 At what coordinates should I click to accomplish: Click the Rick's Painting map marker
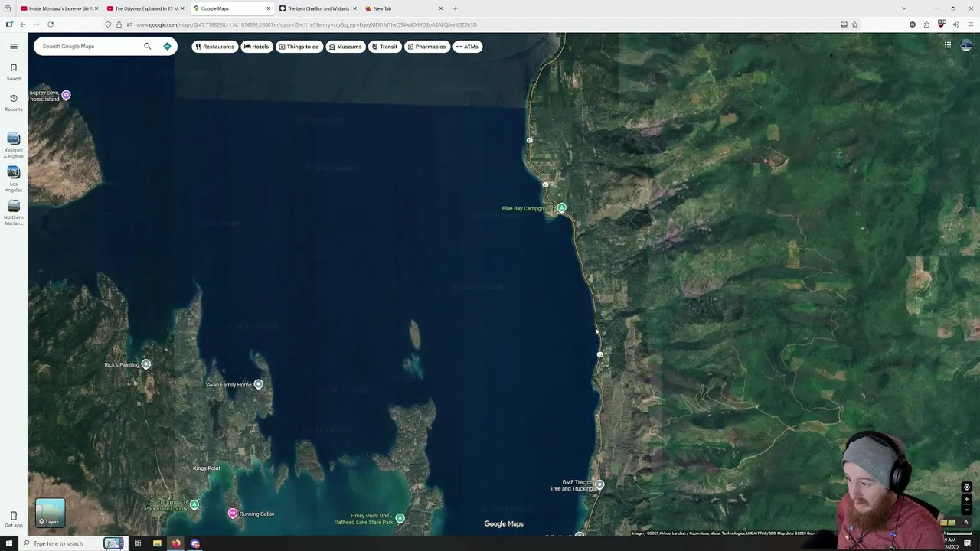145,364
